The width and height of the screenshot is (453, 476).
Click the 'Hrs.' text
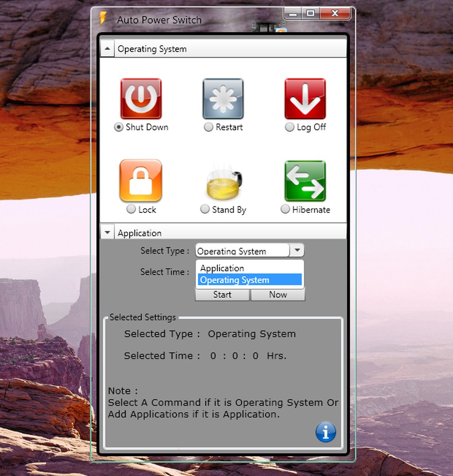point(277,355)
